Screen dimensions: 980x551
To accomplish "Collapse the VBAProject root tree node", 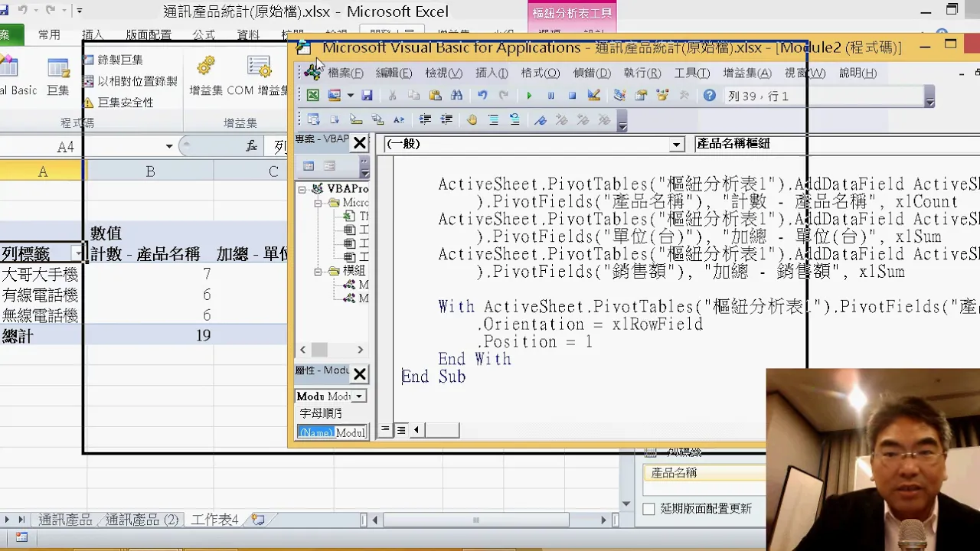I will (x=302, y=189).
